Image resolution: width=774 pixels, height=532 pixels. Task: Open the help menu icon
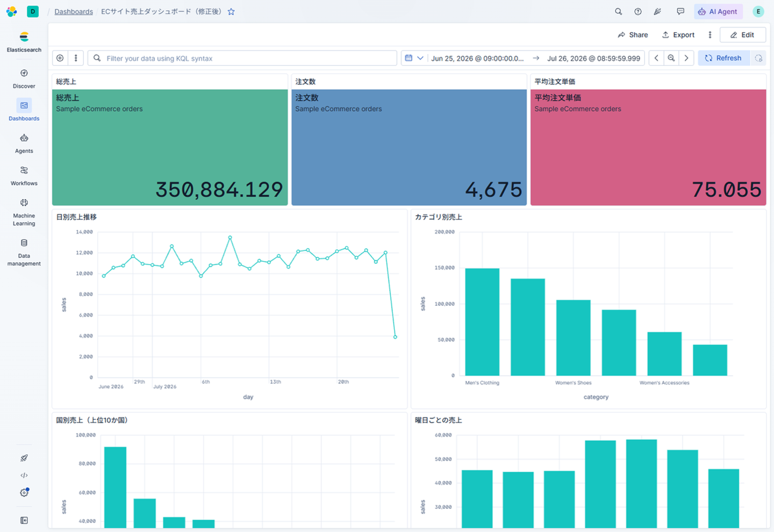pos(638,11)
